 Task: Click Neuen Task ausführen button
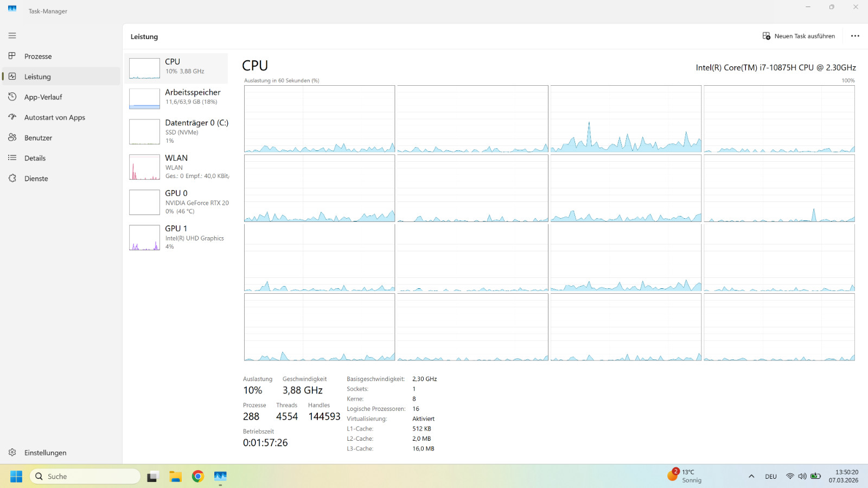coord(799,36)
